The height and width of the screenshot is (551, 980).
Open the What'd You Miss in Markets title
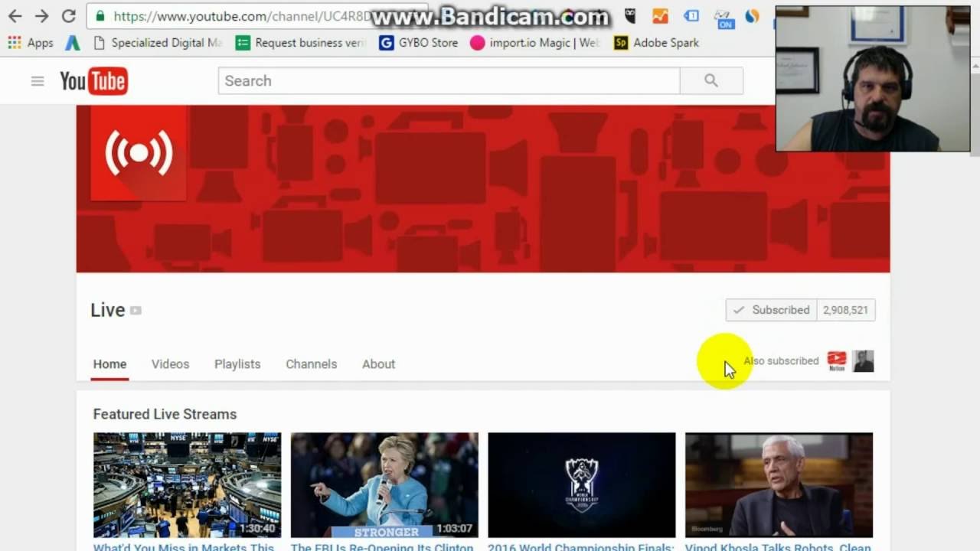click(184, 546)
